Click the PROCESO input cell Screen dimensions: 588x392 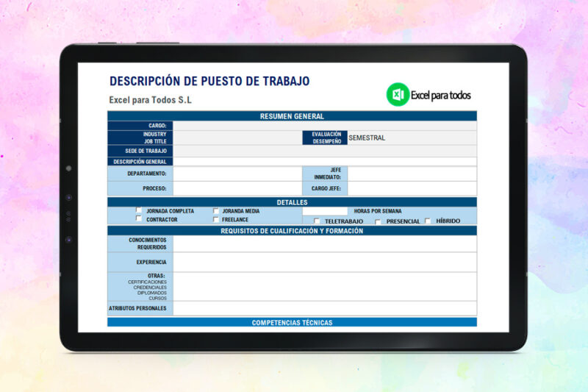pyautogui.click(x=237, y=188)
